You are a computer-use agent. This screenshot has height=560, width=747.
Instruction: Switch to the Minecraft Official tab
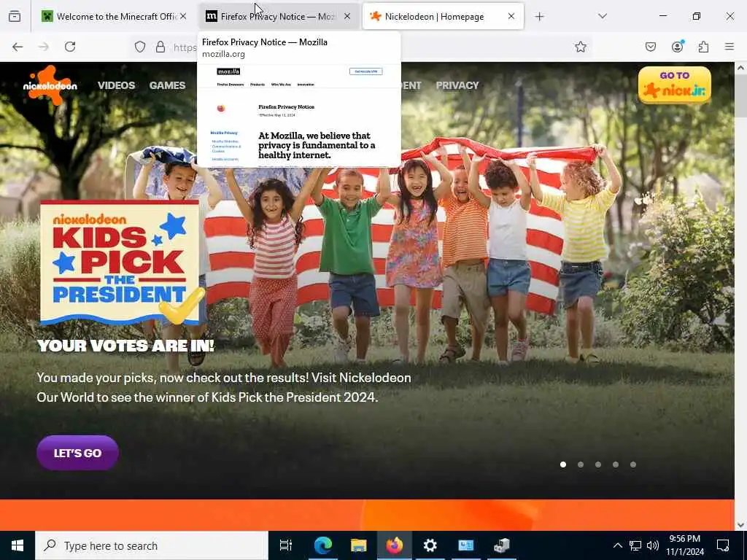(x=115, y=16)
